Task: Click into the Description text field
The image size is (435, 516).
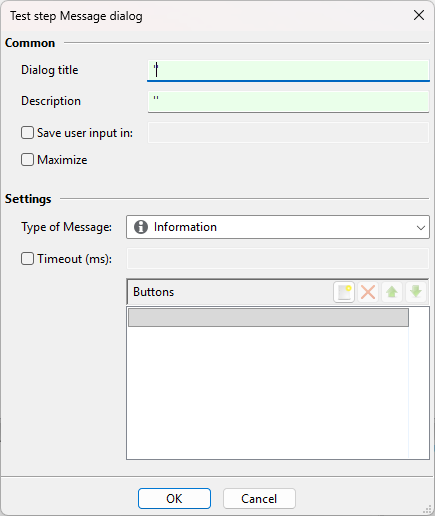Action: click(x=288, y=102)
